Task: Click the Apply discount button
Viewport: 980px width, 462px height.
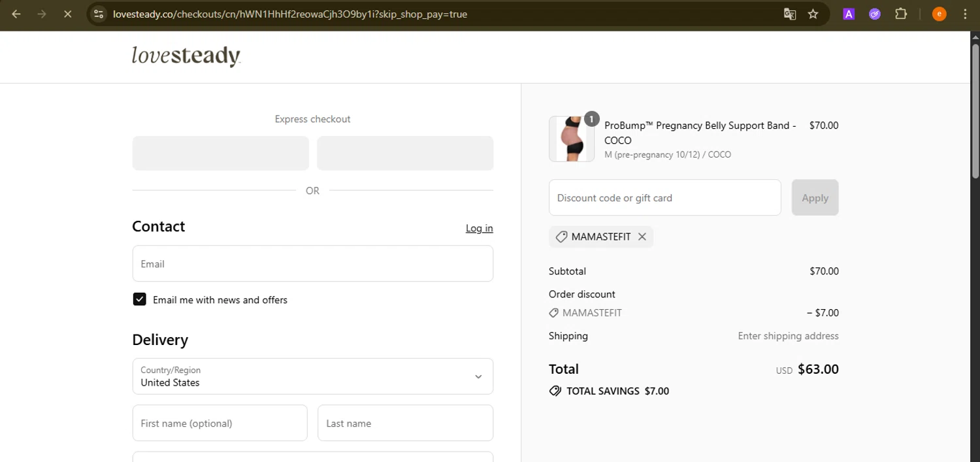Action: [815, 197]
